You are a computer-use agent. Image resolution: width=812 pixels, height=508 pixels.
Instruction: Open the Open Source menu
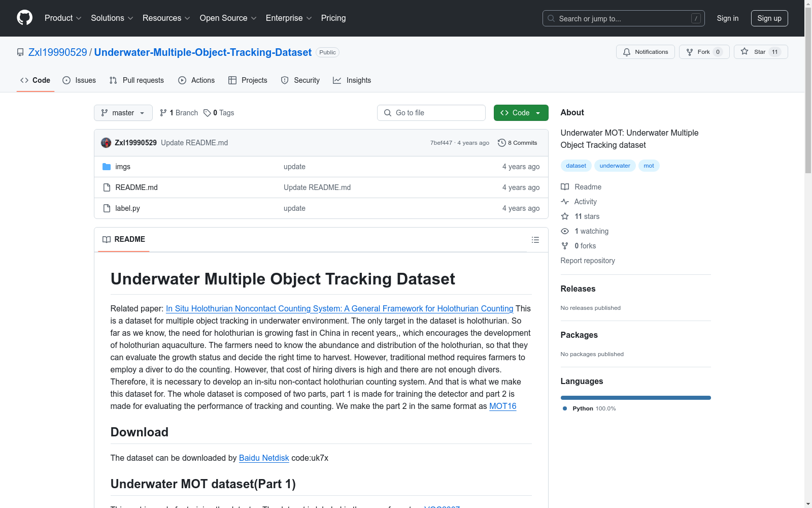click(227, 18)
